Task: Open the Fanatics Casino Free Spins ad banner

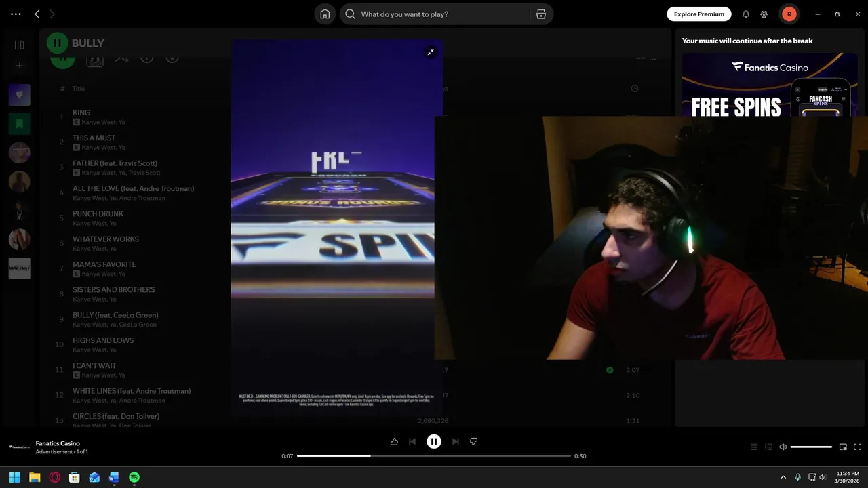Action: [x=770, y=85]
